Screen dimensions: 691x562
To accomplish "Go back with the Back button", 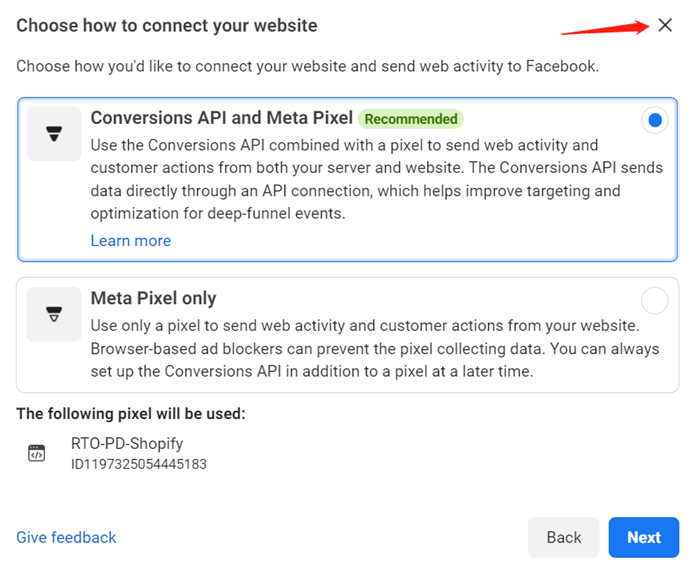I will pos(564,537).
